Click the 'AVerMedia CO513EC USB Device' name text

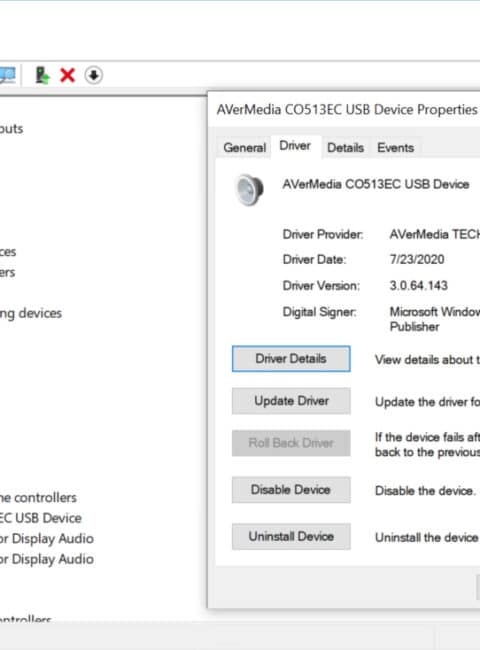(376, 184)
